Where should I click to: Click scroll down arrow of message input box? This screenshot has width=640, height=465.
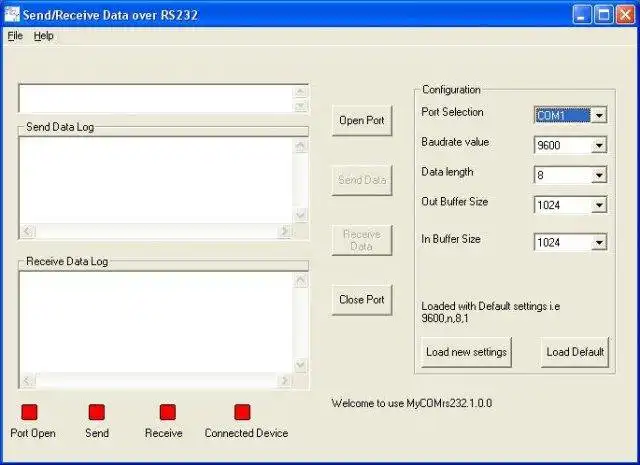click(x=301, y=106)
